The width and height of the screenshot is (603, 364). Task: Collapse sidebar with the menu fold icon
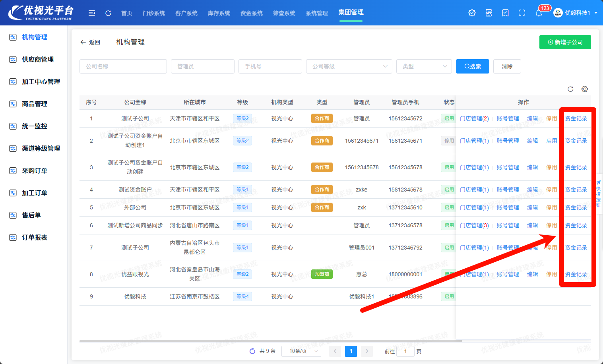point(92,13)
